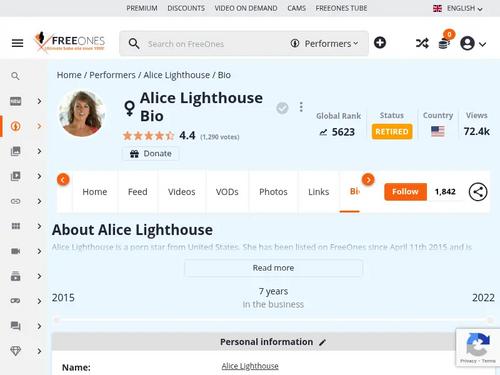Click the sidebar chat bubbles icon
This screenshot has width=500, height=375.
(16, 326)
